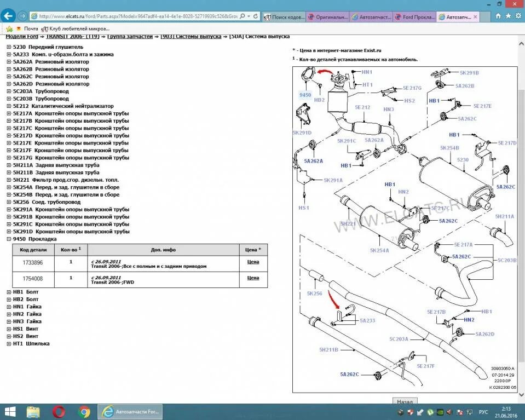Launch Opera from the taskbar
This screenshot has height=420, width=525.
coord(59,412)
